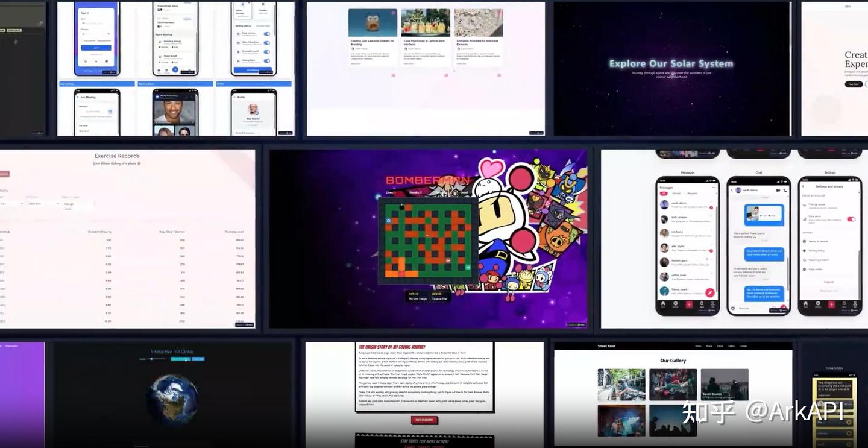Open the alex_styles conversation in Messages phone
This screenshot has height=448, width=868.
687,248
